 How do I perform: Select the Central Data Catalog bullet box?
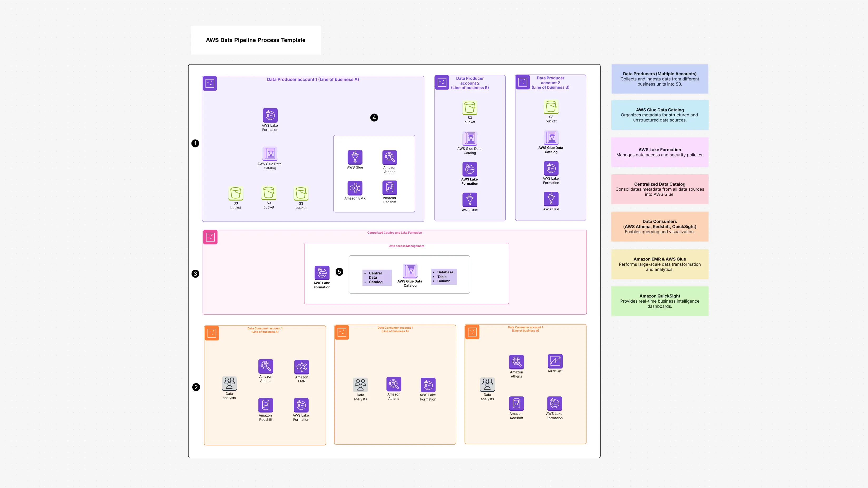pyautogui.click(x=377, y=278)
